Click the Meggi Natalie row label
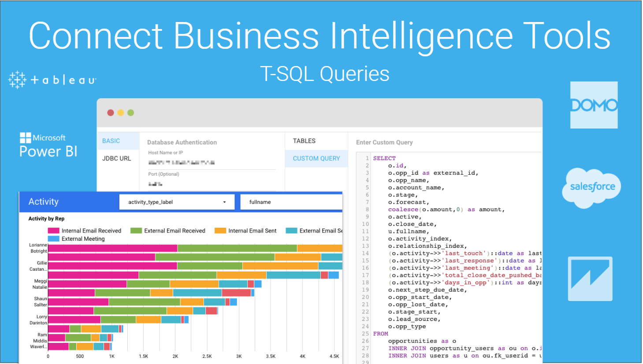 point(40,284)
